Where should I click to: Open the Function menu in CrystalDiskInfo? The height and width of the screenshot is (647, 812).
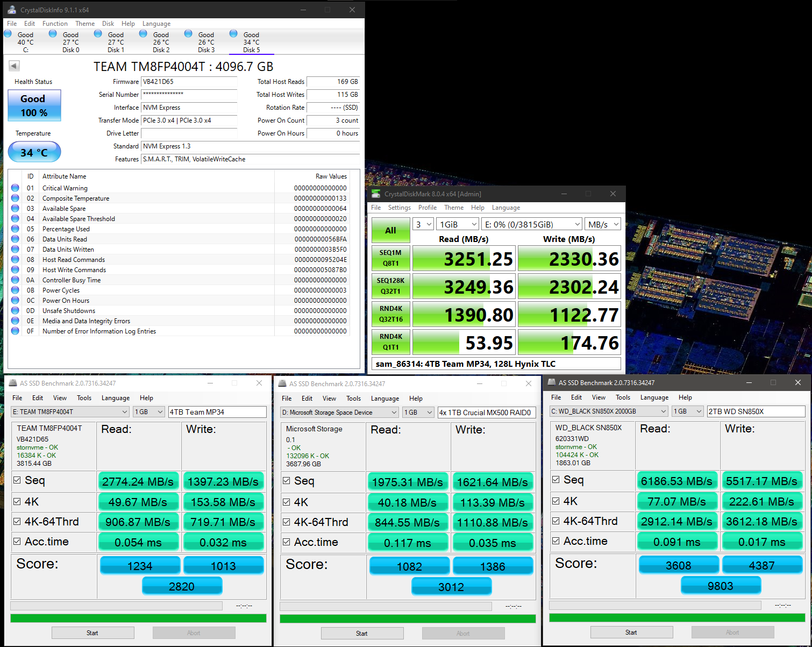pyautogui.click(x=55, y=24)
